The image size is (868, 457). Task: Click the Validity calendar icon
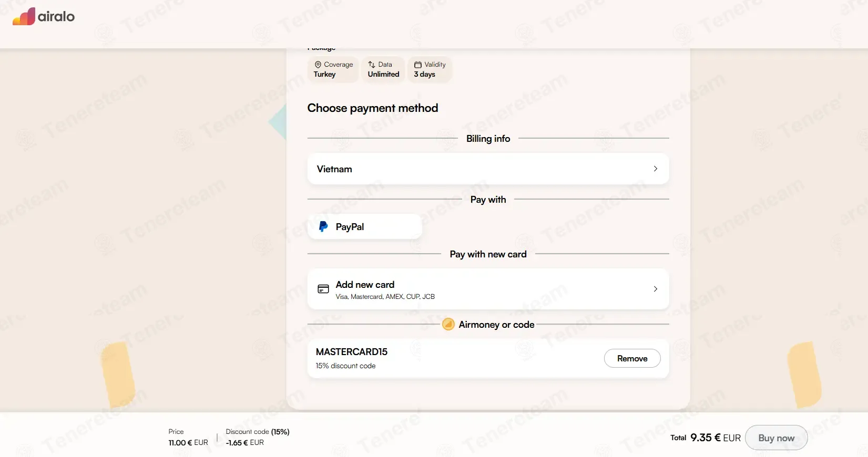pos(418,65)
